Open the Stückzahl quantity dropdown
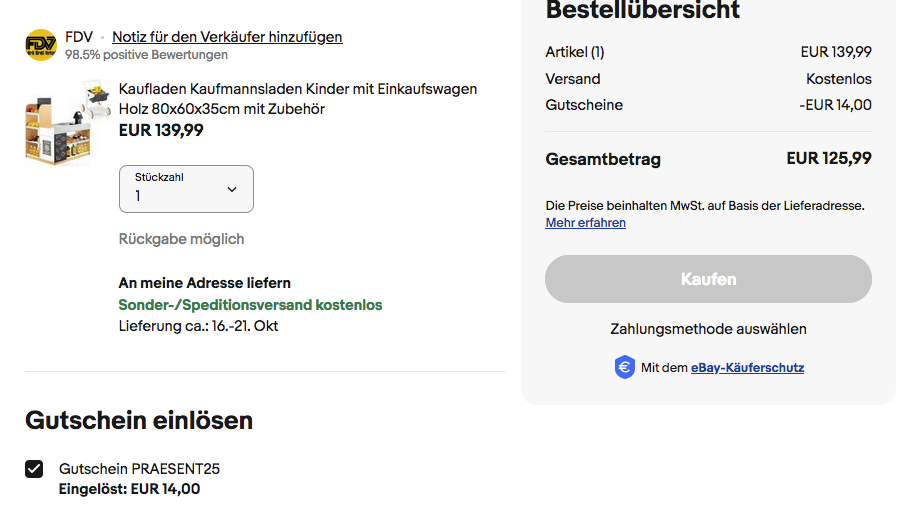 point(186,189)
